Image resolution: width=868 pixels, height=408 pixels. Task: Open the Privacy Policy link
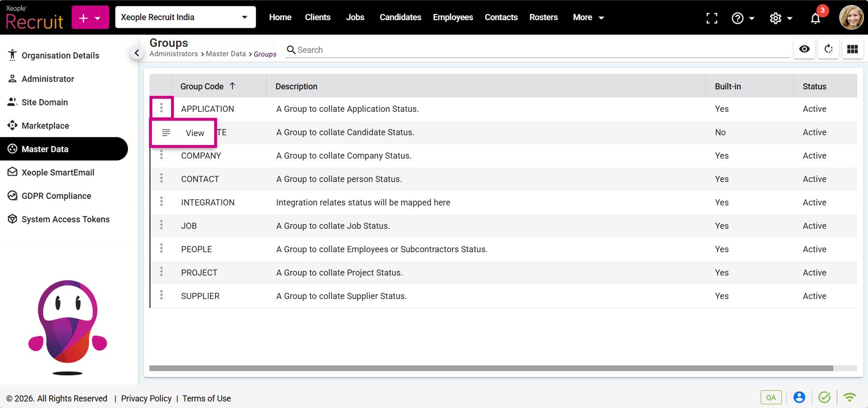(146, 398)
